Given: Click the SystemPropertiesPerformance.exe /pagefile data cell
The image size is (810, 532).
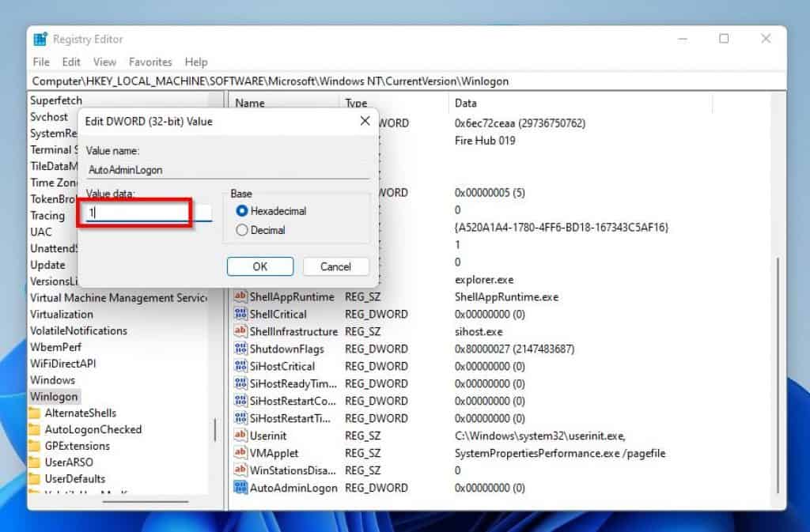Looking at the screenshot, I should [560, 453].
